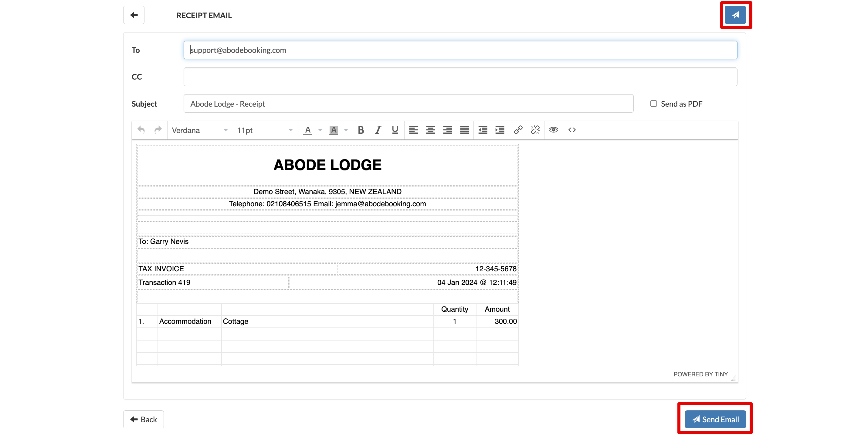Click the Send Email button
The image size is (868, 435).
pos(715,420)
